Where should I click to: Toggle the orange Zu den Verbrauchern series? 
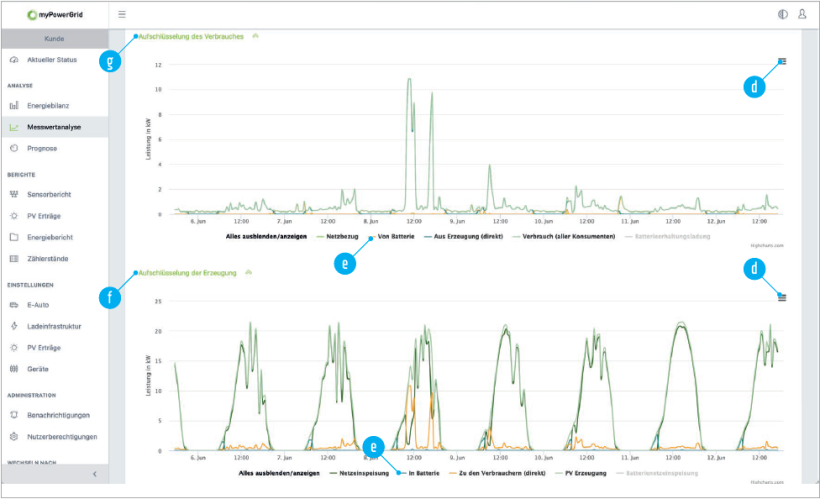(x=494, y=471)
